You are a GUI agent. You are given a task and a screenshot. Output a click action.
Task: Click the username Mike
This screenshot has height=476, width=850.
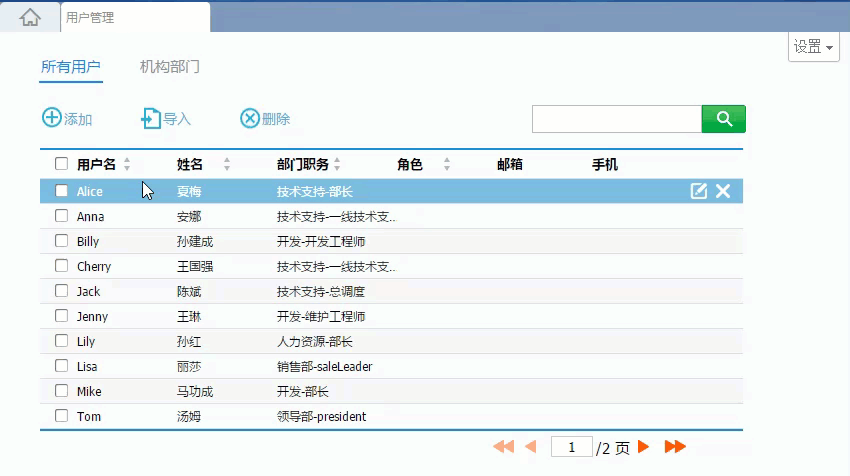tap(89, 391)
